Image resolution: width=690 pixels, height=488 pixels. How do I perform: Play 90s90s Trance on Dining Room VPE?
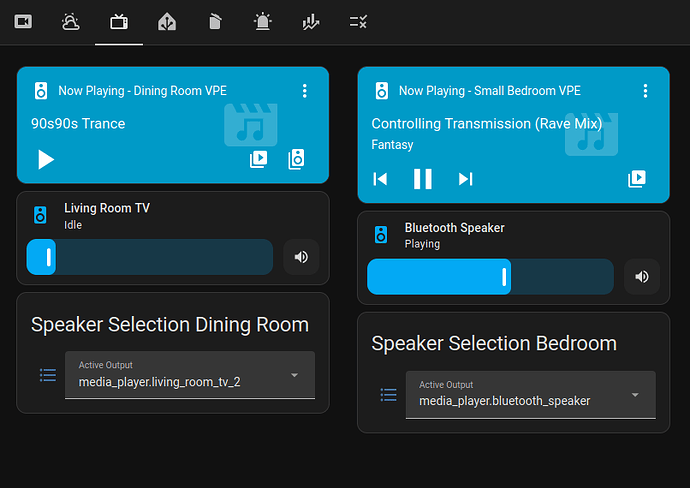point(45,159)
